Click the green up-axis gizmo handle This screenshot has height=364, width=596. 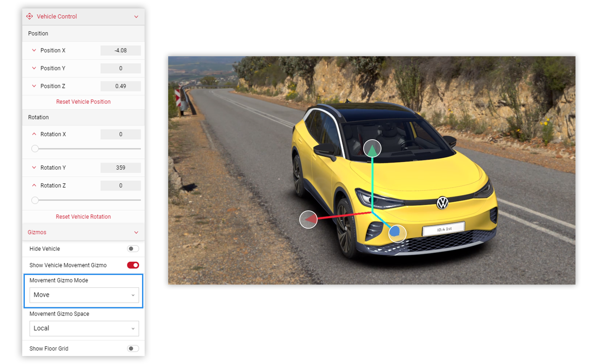pos(372,149)
